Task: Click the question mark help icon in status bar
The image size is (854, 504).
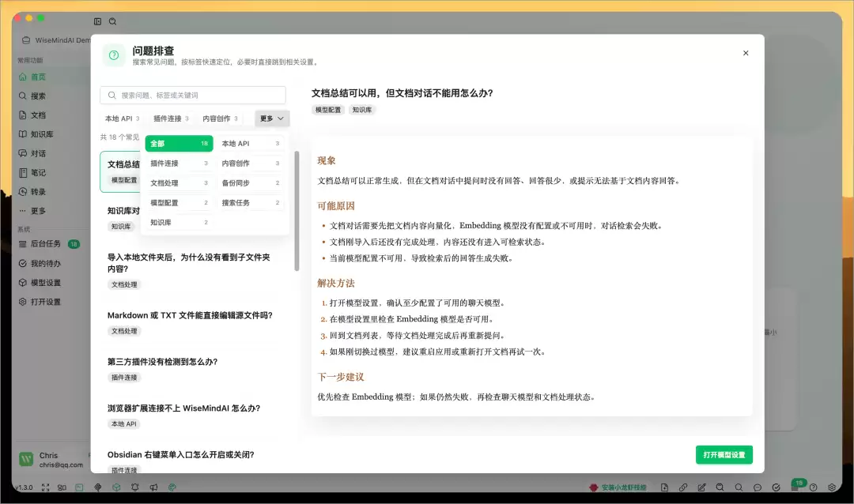Action: pos(813,487)
